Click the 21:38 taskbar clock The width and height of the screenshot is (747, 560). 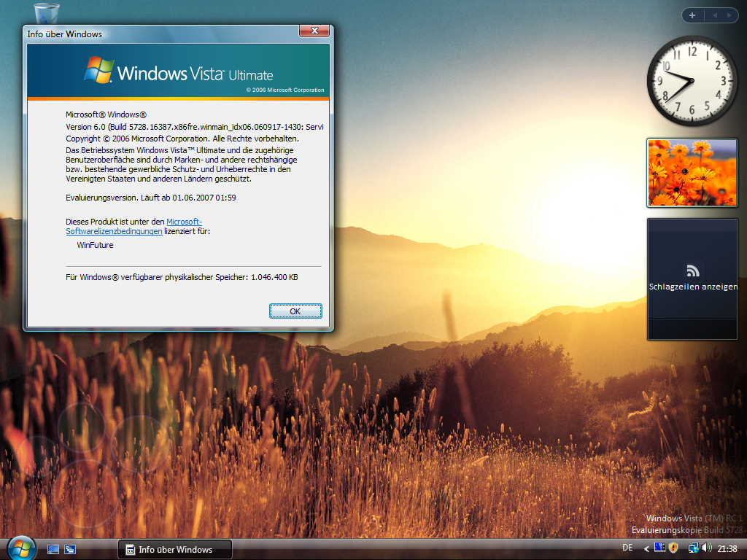727,548
